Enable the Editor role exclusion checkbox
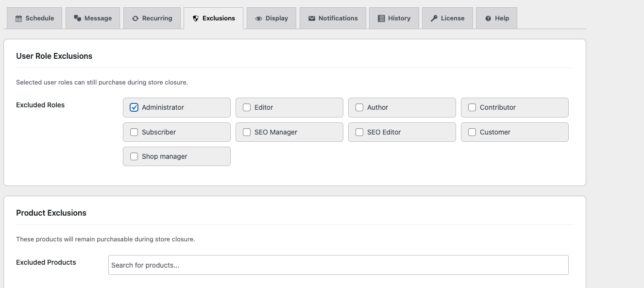644x288 pixels. pos(247,107)
